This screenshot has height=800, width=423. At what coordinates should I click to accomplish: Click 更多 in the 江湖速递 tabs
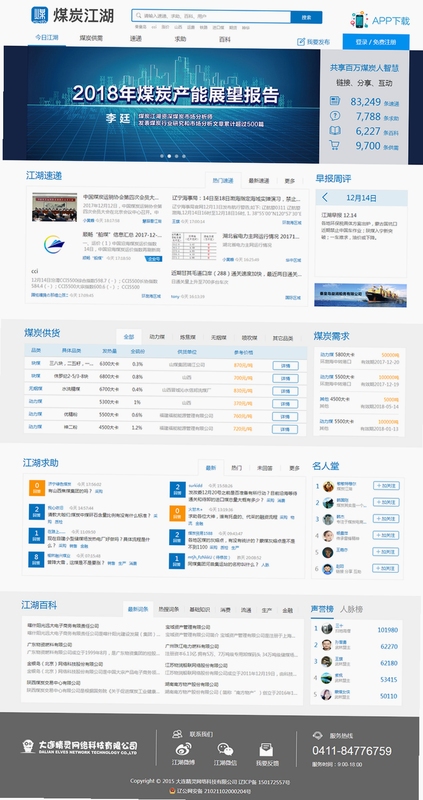click(290, 181)
